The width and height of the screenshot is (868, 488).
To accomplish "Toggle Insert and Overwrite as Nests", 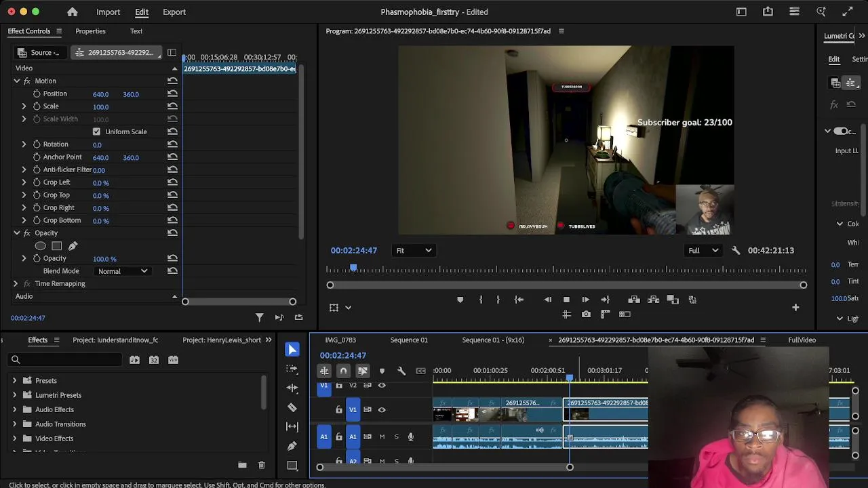I will (x=324, y=371).
